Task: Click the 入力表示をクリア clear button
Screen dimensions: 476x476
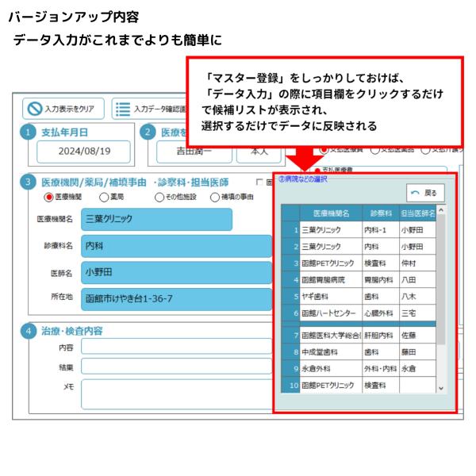Action: (62, 108)
